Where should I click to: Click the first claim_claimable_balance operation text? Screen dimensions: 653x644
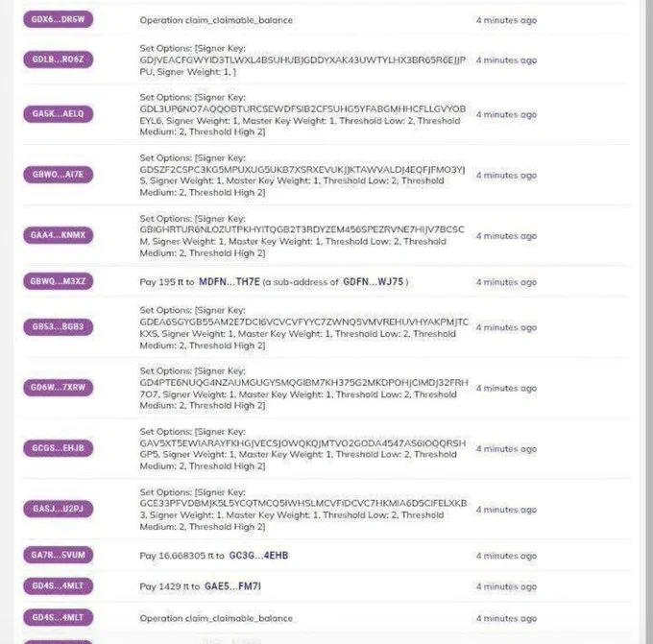click(216, 20)
